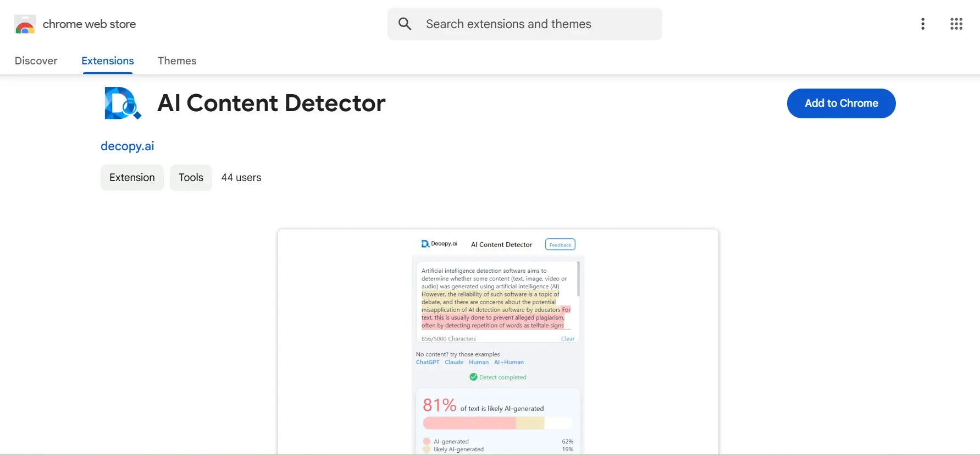Click the AI Content Detector heading
The width and height of the screenshot is (980, 455).
pos(272,103)
